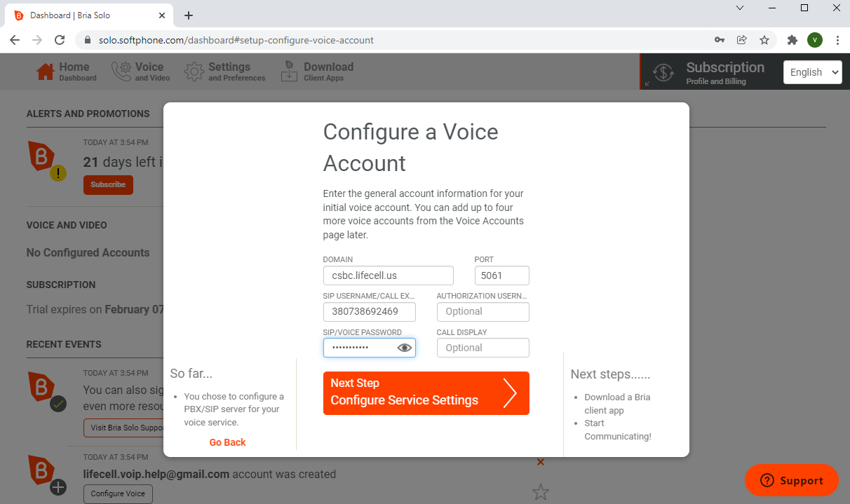Image resolution: width=850 pixels, height=504 pixels.
Task: Click the site lock icon
Action: pos(87,40)
